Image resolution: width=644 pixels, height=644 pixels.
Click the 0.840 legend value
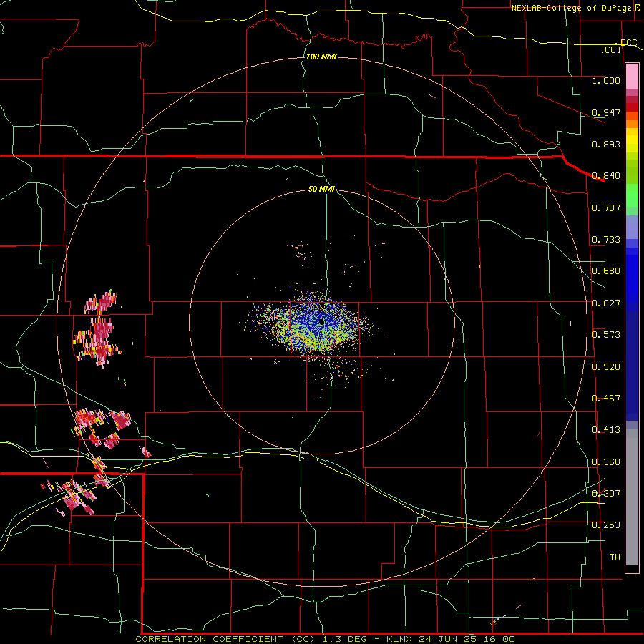pyautogui.click(x=606, y=176)
